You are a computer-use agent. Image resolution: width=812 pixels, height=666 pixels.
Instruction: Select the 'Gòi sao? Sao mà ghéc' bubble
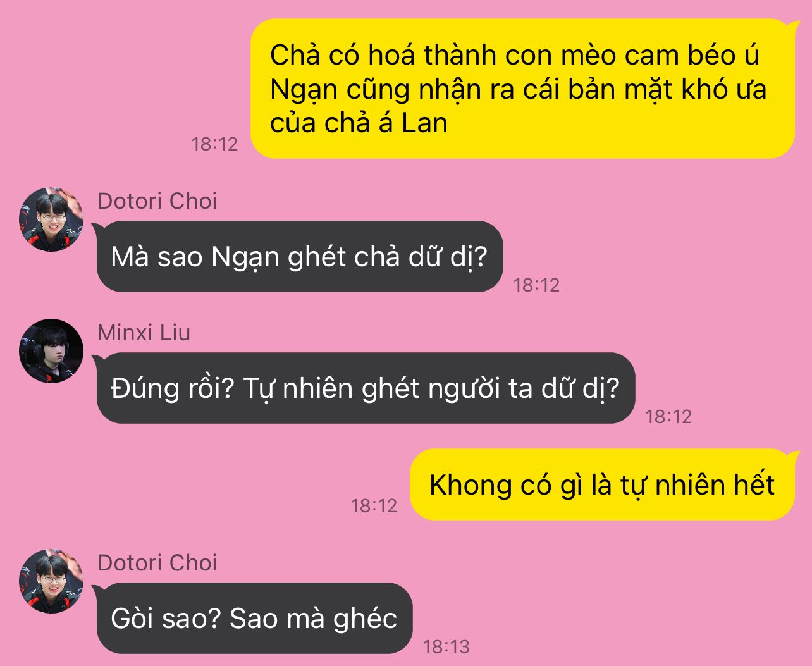pyautogui.click(x=254, y=619)
